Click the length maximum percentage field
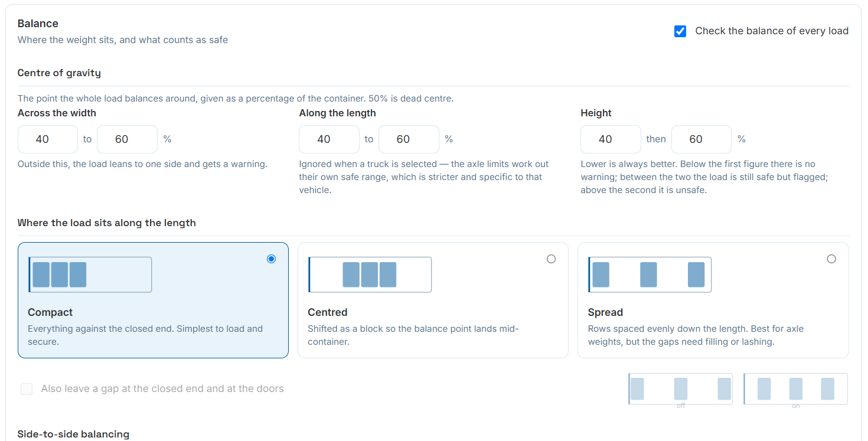 point(409,139)
